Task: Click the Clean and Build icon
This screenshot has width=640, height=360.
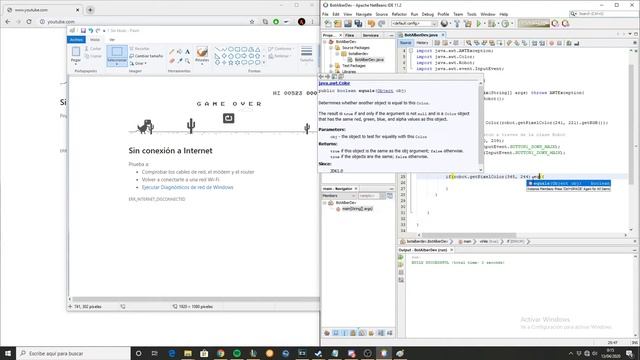Action: pos(468,24)
